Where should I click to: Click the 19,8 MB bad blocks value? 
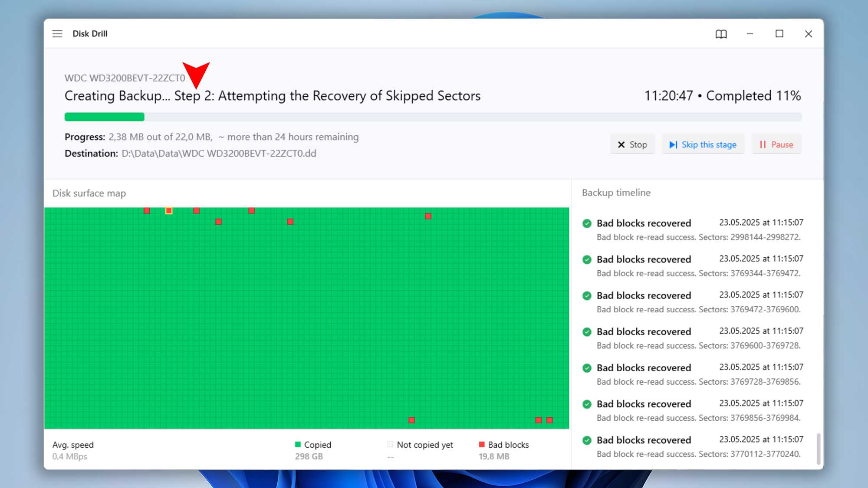click(494, 456)
